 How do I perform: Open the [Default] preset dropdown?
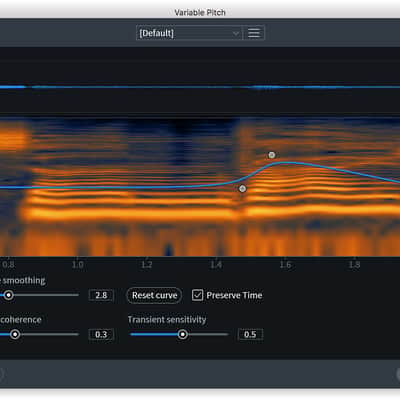coord(189,33)
